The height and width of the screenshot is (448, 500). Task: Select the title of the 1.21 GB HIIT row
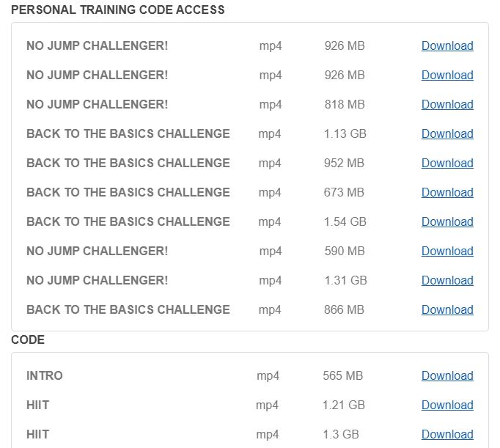click(x=38, y=405)
